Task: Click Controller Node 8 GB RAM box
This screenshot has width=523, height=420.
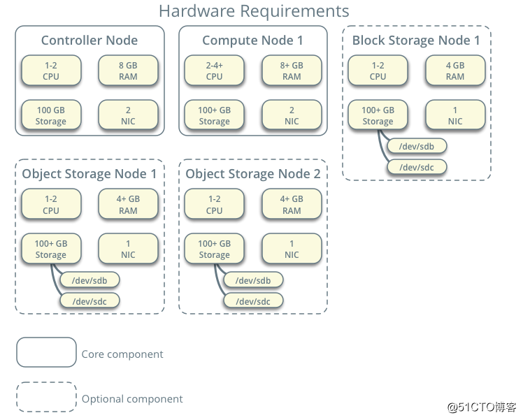Action: click(128, 71)
